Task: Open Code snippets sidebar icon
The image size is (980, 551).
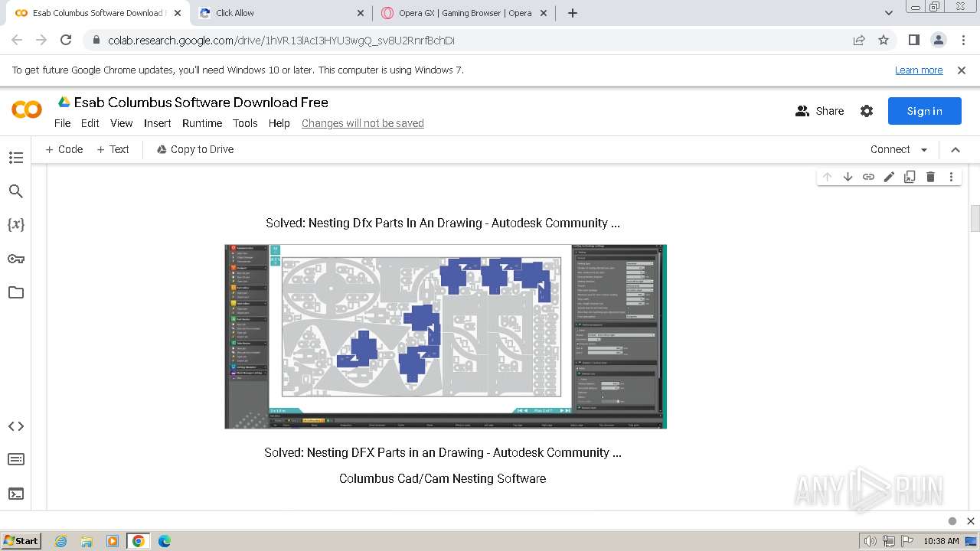Action: coord(16,426)
